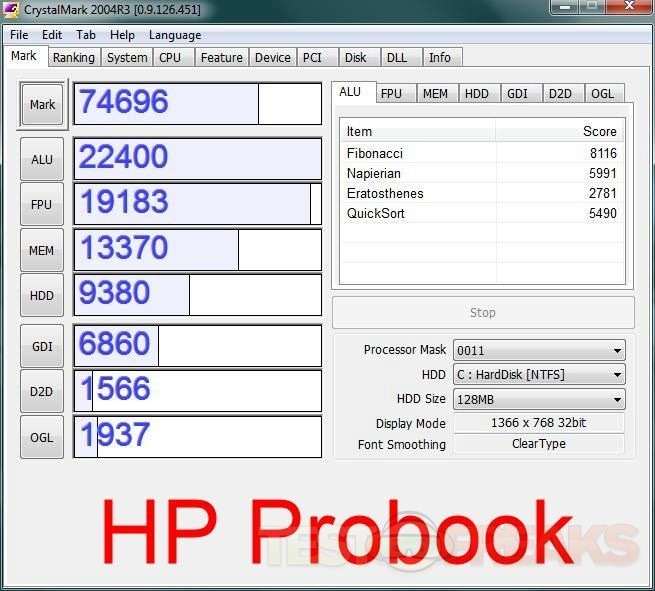
Task: Run the OGL benchmark test
Action: pyautogui.click(x=42, y=437)
